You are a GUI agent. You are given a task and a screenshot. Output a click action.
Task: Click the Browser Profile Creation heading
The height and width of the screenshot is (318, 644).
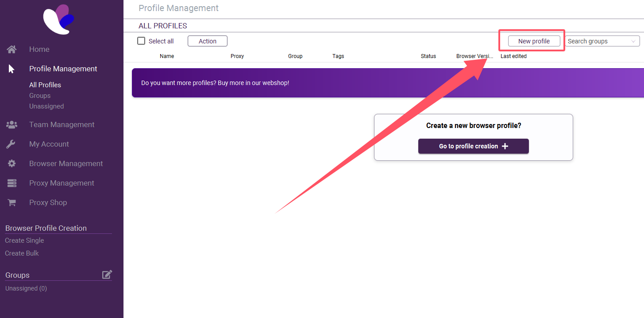46,228
